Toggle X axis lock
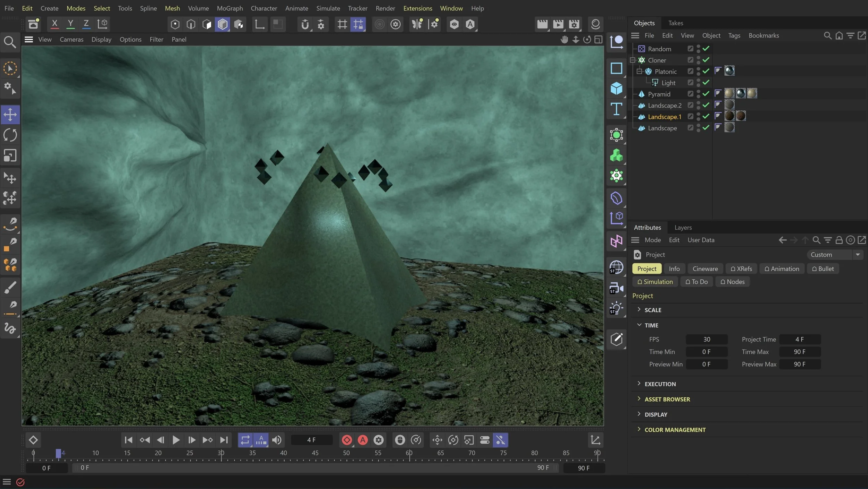Viewport: 868px width, 489px height. (55, 24)
